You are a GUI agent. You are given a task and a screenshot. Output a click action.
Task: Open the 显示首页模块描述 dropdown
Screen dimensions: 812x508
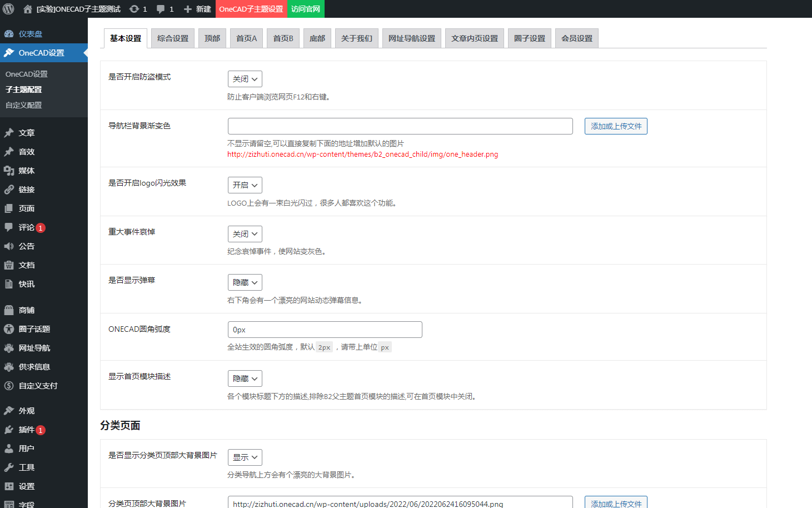(x=245, y=378)
